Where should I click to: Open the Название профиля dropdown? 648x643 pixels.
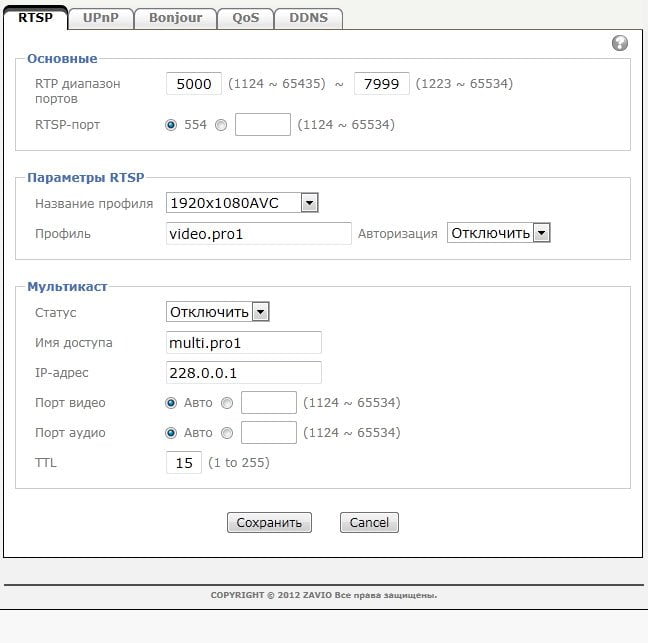pyautogui.click(x=242, y=203)
